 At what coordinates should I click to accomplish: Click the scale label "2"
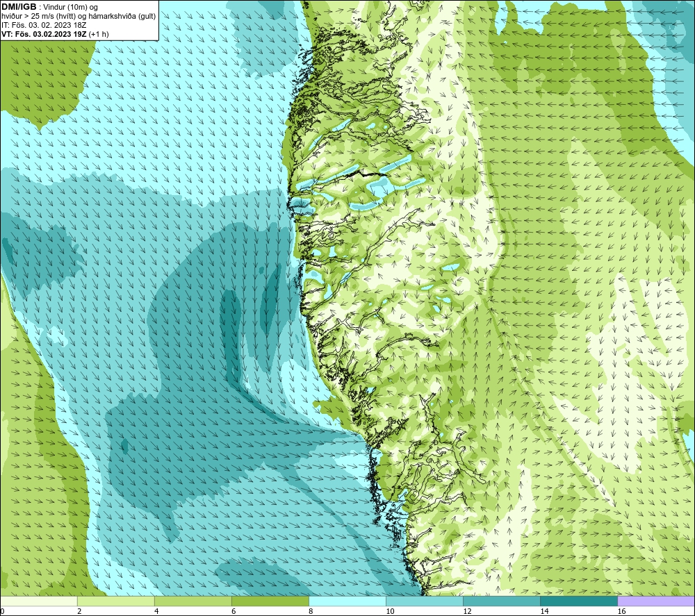(x=79, y=612)
